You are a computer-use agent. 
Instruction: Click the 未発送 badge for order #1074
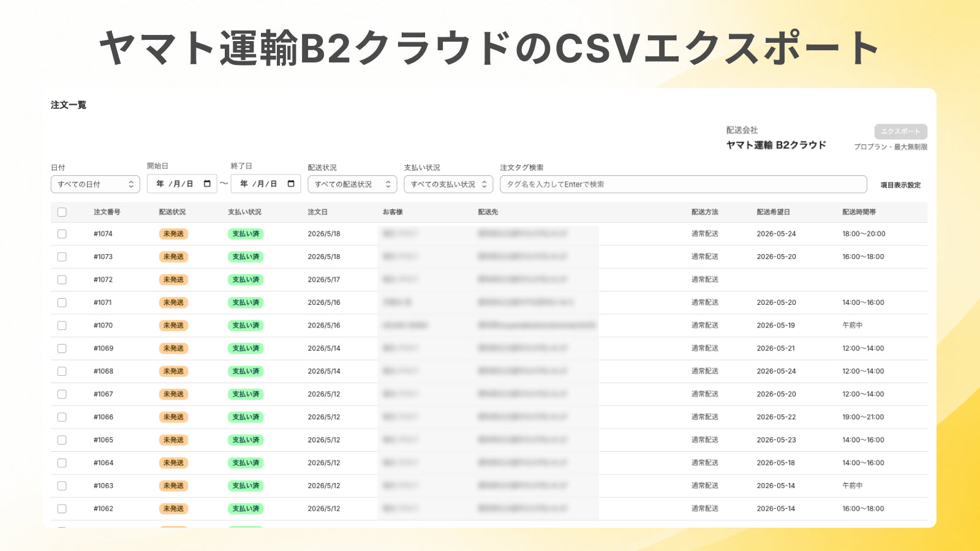pos(173,234)
